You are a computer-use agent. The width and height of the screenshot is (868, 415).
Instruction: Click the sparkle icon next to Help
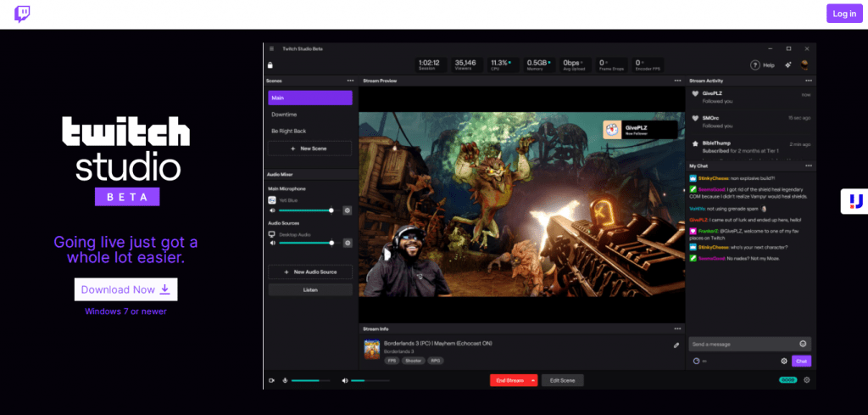click(x=787, y=64)
